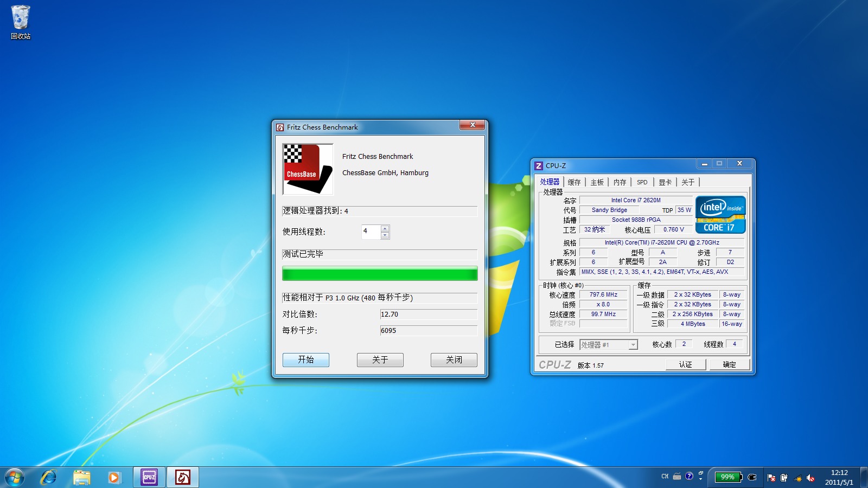Click the L3 cache value 4 MBytes

coord(693,324)
